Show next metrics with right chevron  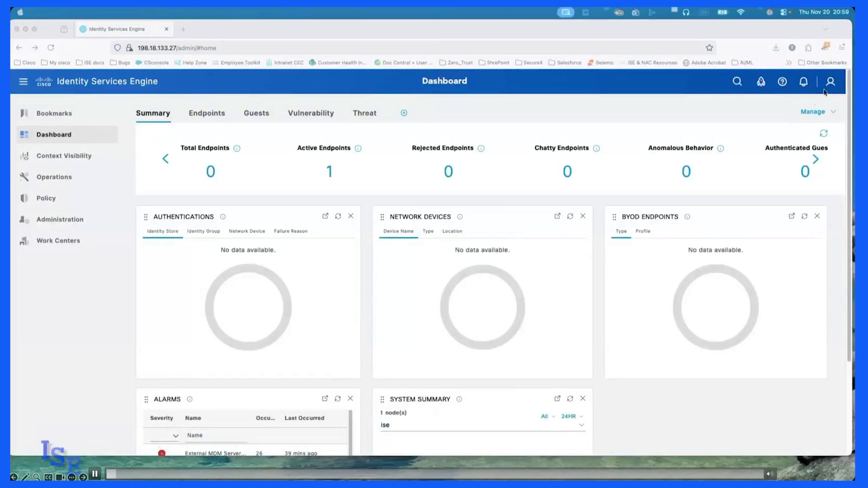816,159
